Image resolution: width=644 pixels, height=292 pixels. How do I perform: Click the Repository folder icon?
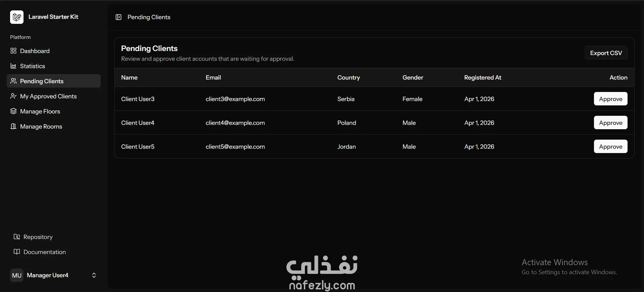click(x=17, y=237)
